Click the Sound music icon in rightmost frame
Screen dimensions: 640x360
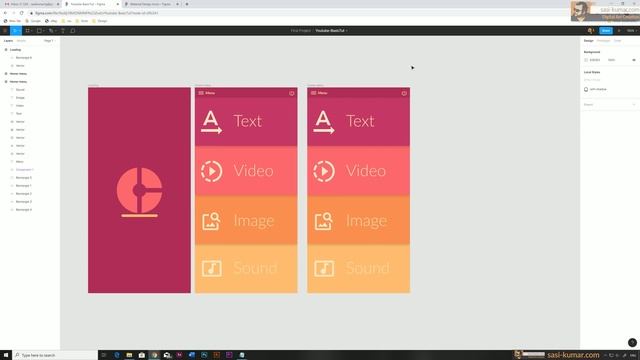[x=324, y=269]
